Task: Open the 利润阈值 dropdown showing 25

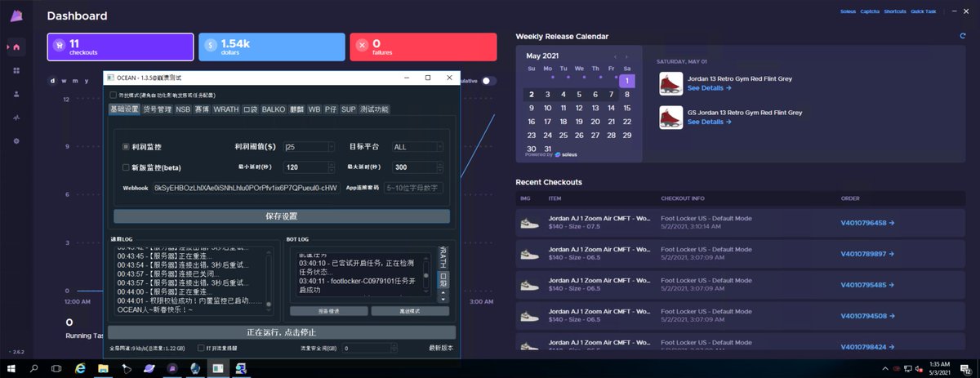Action: tap(308, 147)
